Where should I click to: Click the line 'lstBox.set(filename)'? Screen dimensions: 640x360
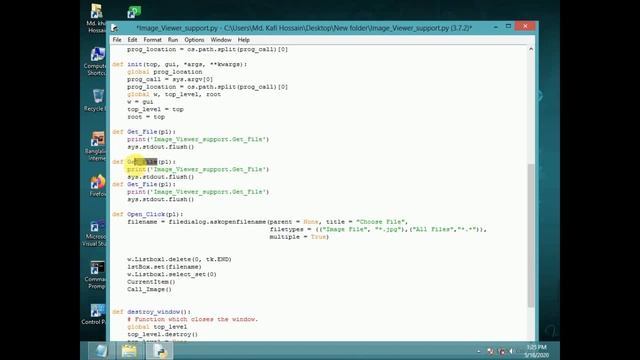click(164, 267)
